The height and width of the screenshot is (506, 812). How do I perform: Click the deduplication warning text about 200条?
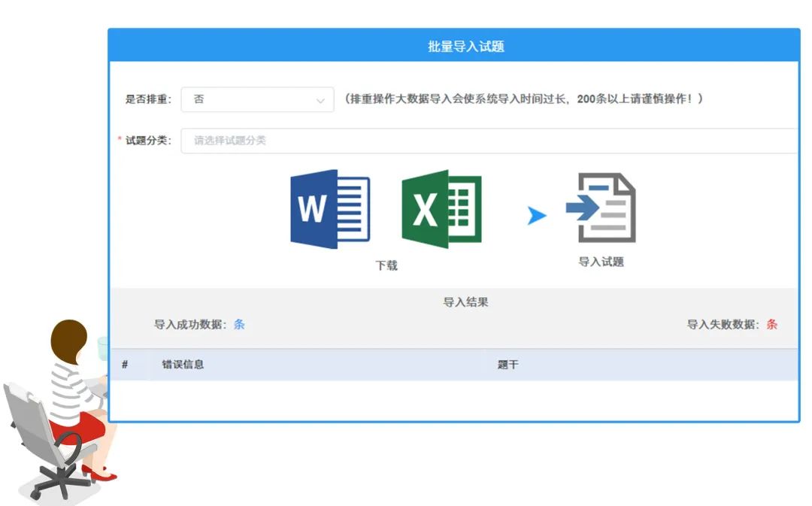[523, 99]
